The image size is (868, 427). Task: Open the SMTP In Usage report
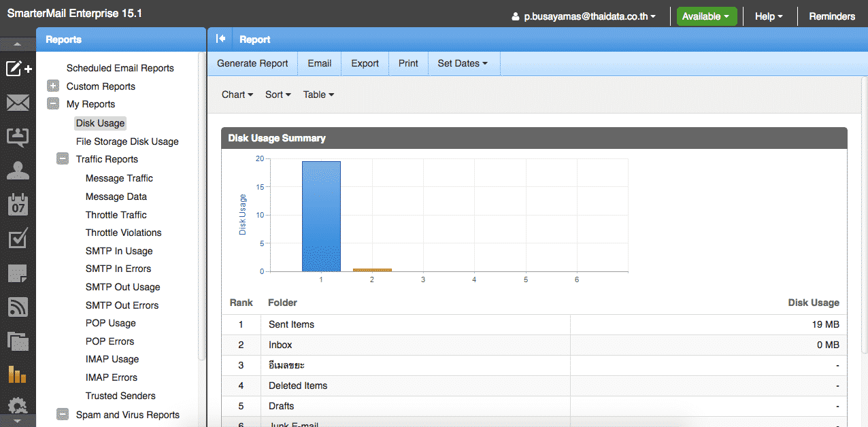click(119, 251)
